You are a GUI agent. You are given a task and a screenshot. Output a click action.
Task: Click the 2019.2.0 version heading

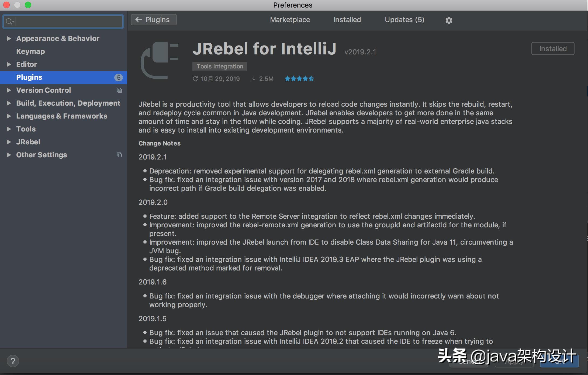click(153, 202)
